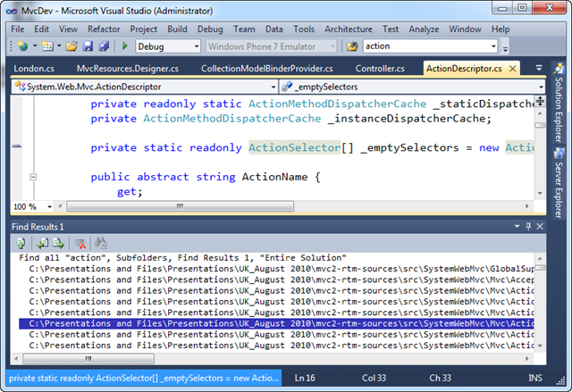Start debugging with the green play icon
572x392 pixels.
point(125,46)
